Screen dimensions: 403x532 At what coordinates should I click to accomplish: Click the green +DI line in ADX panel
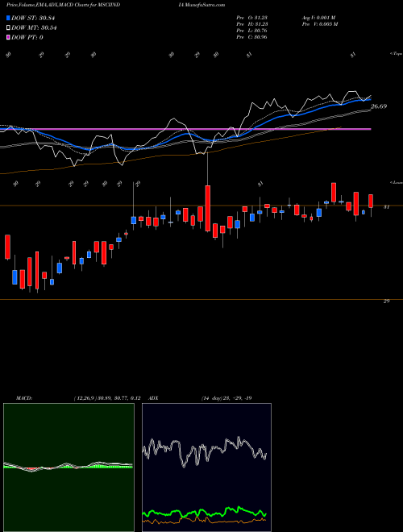(x=205, y=513)
